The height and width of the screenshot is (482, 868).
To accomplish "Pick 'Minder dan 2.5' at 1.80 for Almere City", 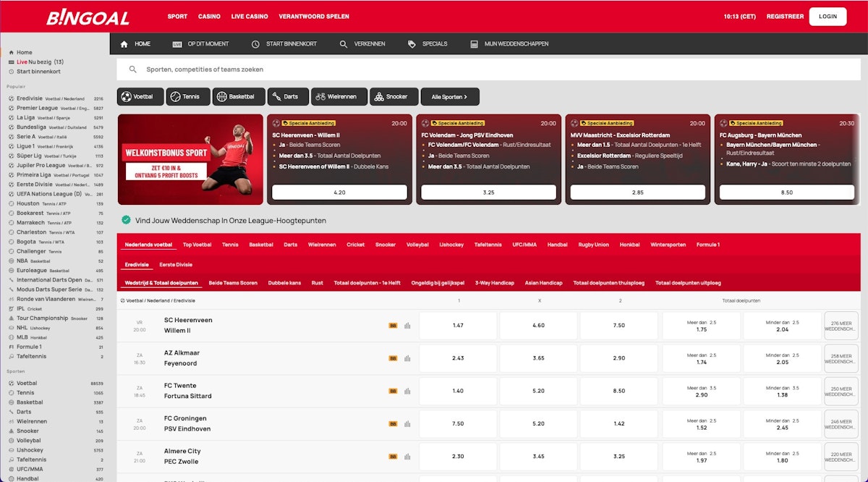I will pyautogui.click(x=782, y=457).
